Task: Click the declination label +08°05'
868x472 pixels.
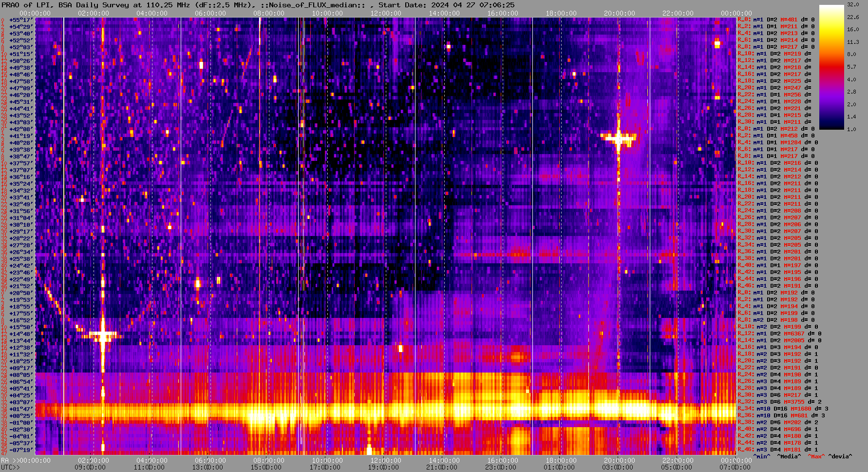Action: click(21, 374)
